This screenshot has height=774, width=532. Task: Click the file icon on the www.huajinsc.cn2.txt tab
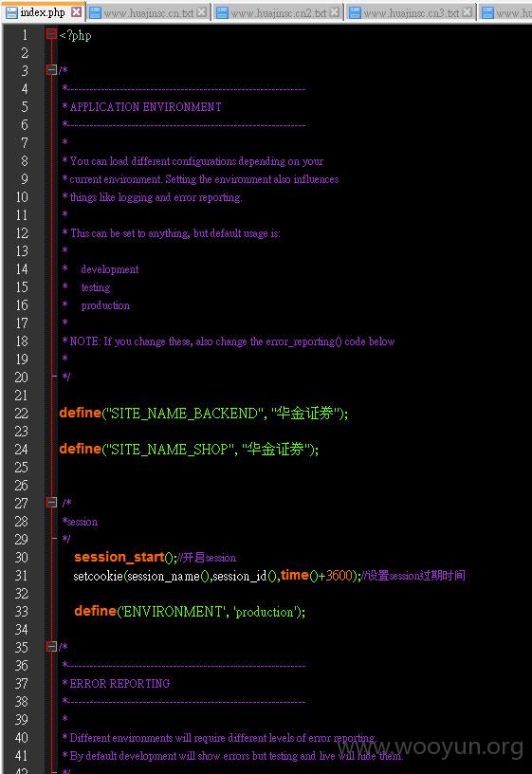point(223,13)
